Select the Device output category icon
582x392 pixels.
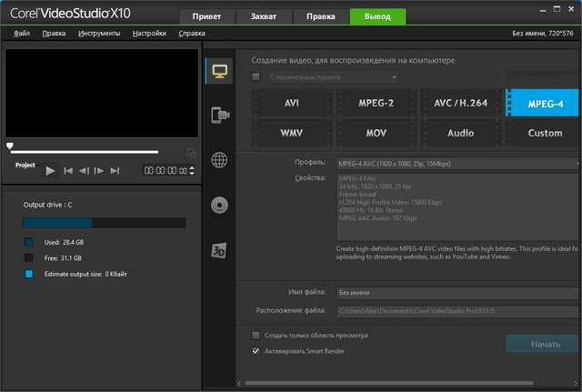click(x=219, y=116)
